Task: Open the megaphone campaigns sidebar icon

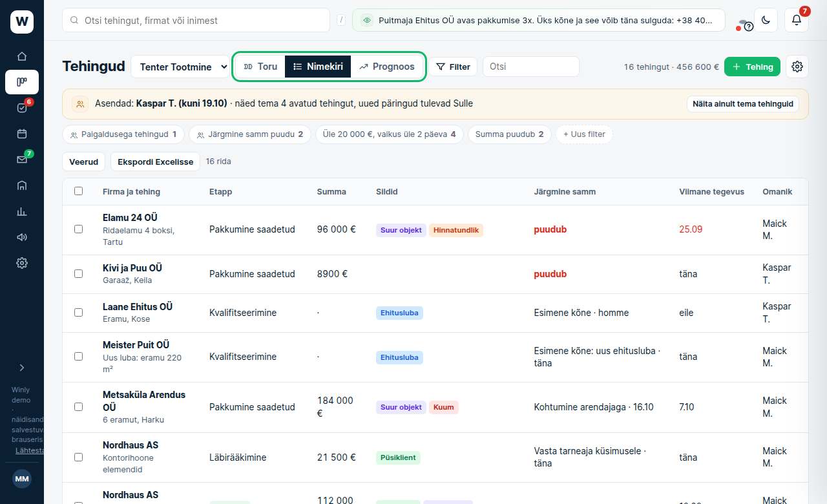Action: [22, 237]
